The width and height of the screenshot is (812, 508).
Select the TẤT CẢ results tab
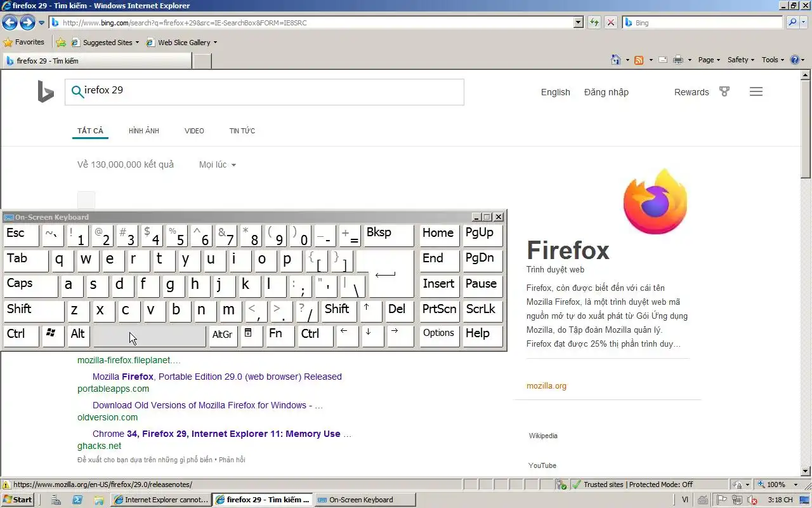90,131
